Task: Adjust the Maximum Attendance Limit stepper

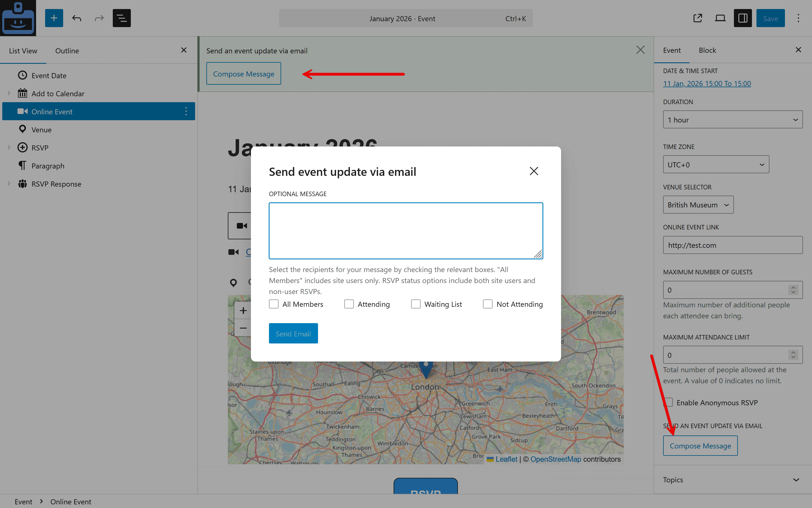Action: [x=793, y=355]
